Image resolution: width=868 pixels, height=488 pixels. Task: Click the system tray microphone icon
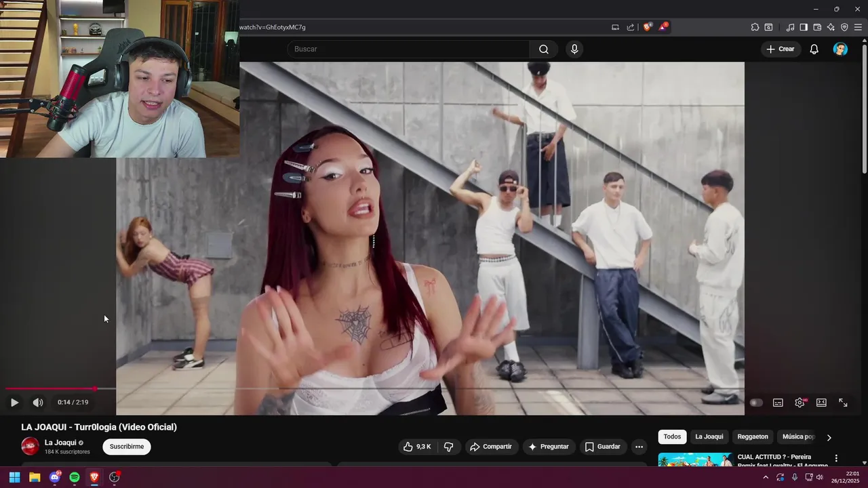pyautogui.click(x=795, y=477)
